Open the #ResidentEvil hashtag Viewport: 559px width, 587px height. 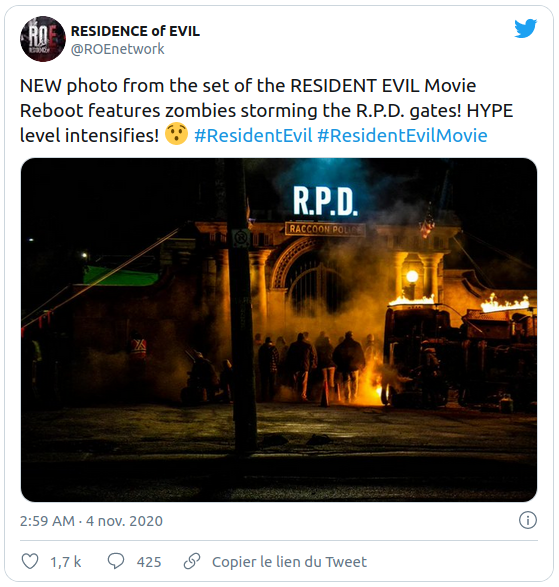pyautogui.click(x=253, y=135)
